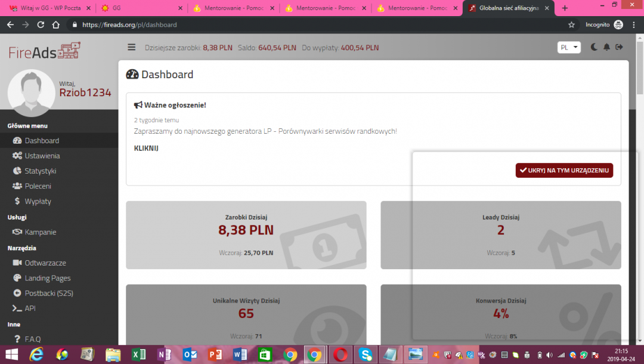Open the PL language dropdown

click(569, 48)
